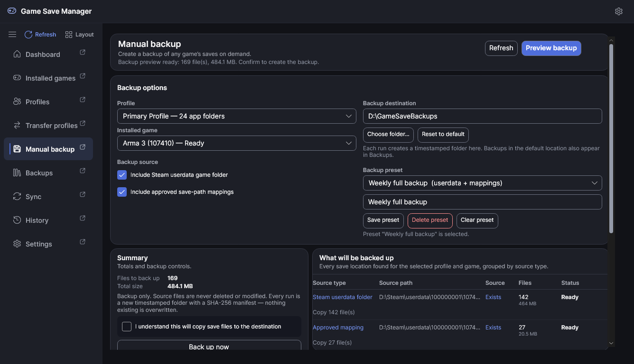
Task: Open the Steam userdata folder link
Action: (x=343, y=297)
